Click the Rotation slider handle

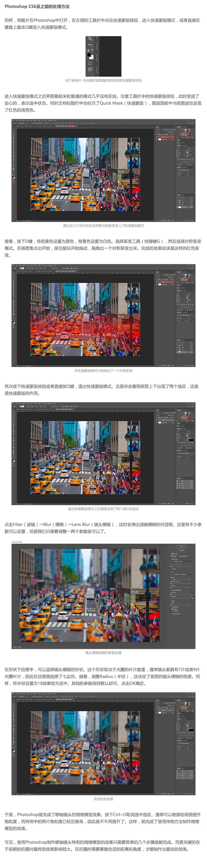[x=171, y=588]
